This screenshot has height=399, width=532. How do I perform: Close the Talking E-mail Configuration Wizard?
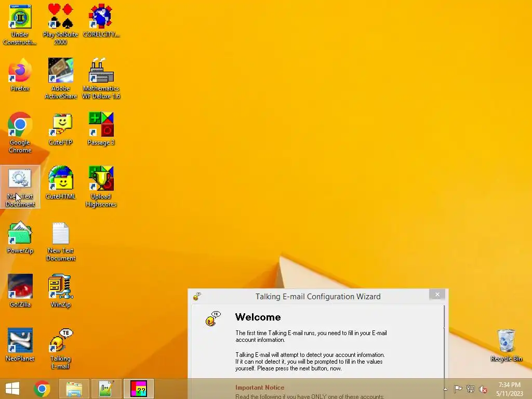coord(437,295)
